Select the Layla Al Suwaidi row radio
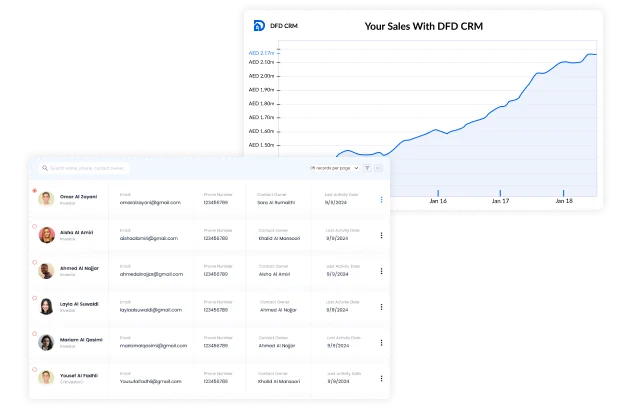 [x=35, y=298]
